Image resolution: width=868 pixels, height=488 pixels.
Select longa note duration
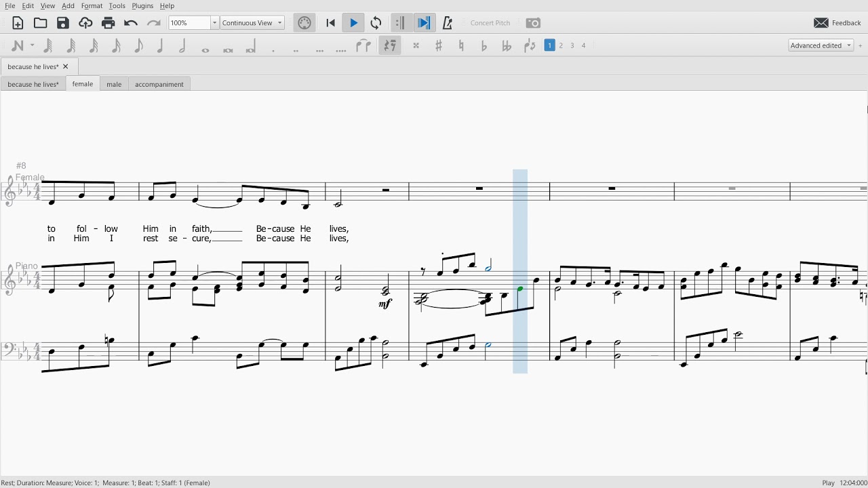(251, 45)
